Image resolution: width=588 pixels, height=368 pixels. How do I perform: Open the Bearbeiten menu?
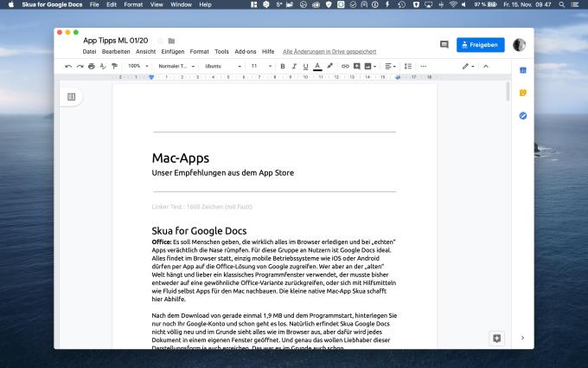tap(116, 52)
